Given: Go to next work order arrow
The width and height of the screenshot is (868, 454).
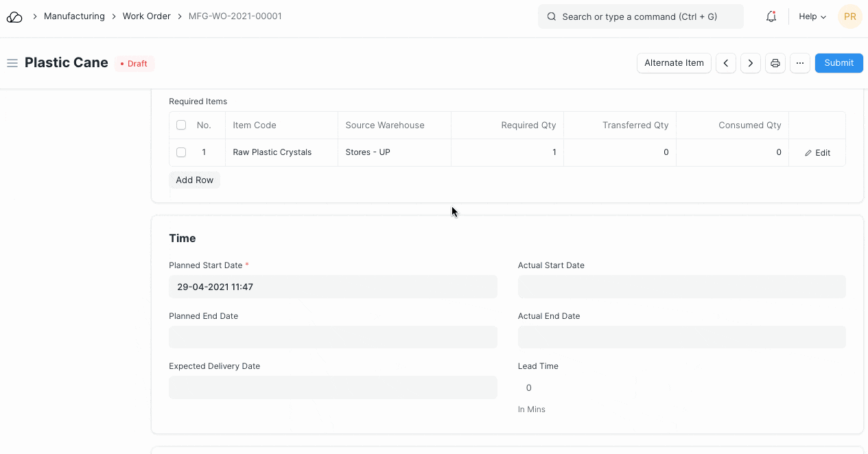Looking at the screenshot, I should 751,63.
